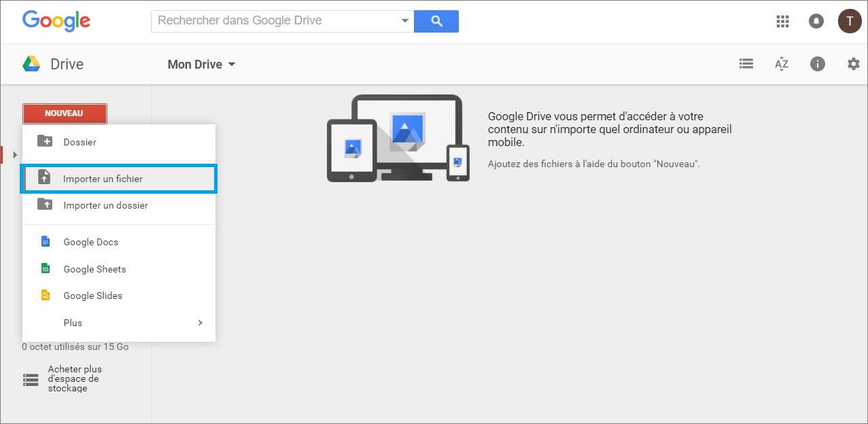The height and width of the screenshot is (424, 868).
Task: Open the info panel icon
Action: pos(817,63)
